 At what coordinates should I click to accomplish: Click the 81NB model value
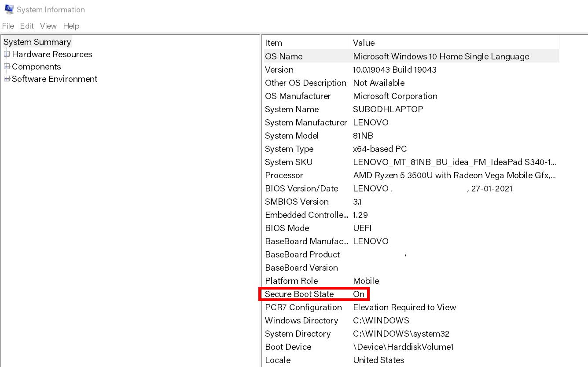click(363, 136)
